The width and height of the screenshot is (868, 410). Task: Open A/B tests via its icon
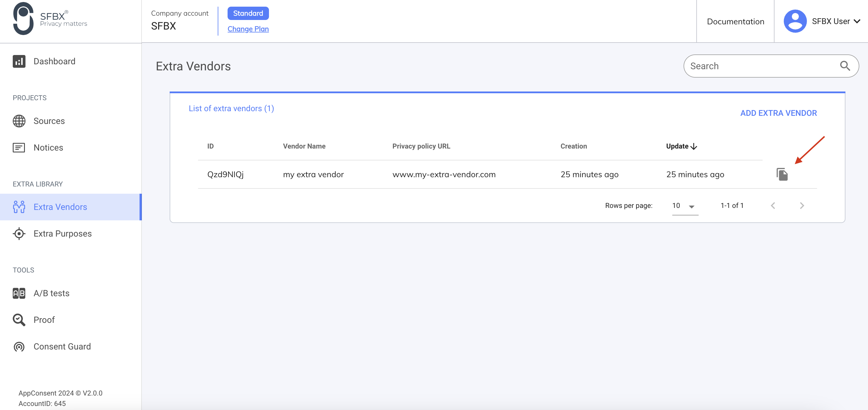[19, 293]
